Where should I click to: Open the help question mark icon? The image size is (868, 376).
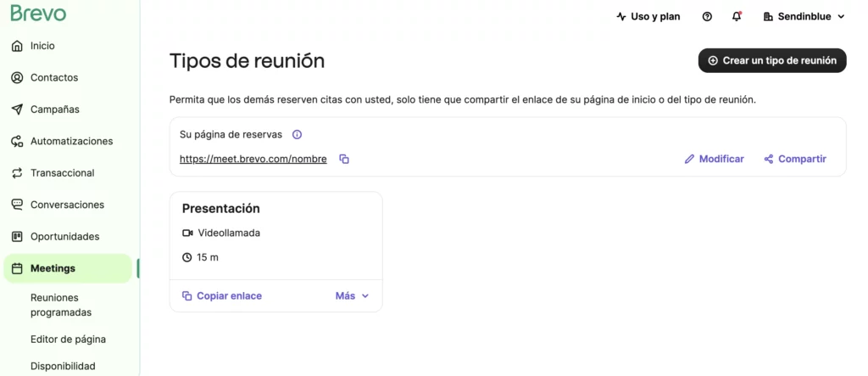click(x=707, y=16)
